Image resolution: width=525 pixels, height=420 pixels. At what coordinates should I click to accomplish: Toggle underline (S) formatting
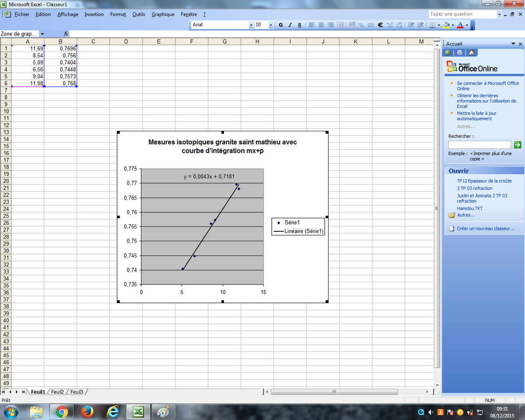[300, 25]
